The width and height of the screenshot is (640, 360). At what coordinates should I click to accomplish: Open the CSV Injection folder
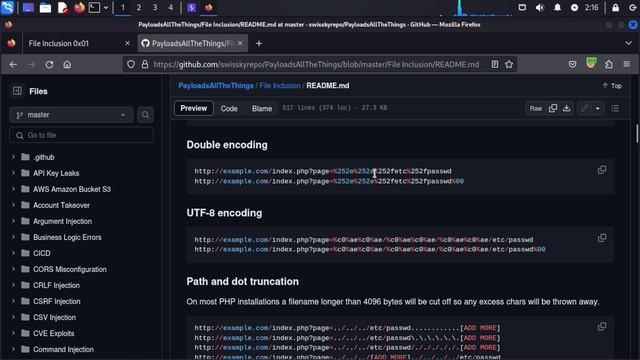pyautogui.click(x=54, y=317)
